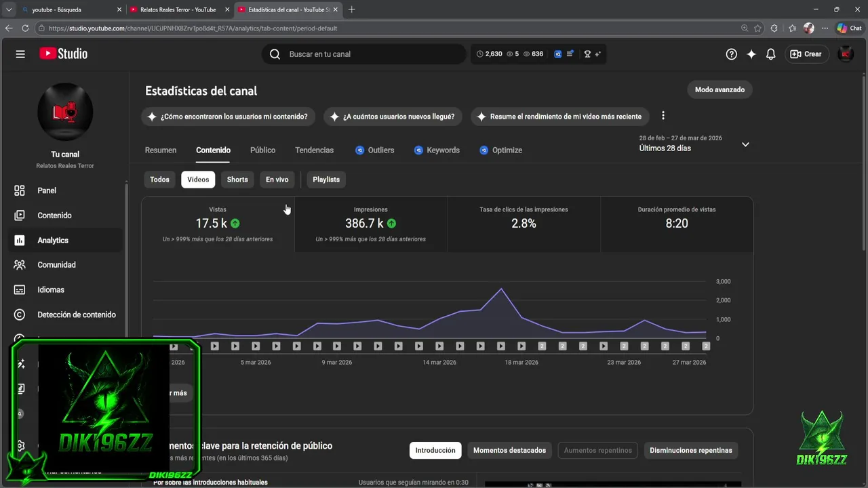Viewport: 868px width, 488px height.
Task: Switch to the Resumen tab
Action: pyautogui.click(x=161, y=150)
